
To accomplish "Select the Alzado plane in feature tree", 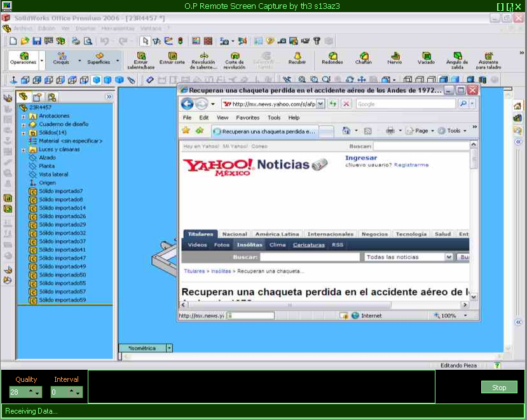I will (x=47, y=158).
